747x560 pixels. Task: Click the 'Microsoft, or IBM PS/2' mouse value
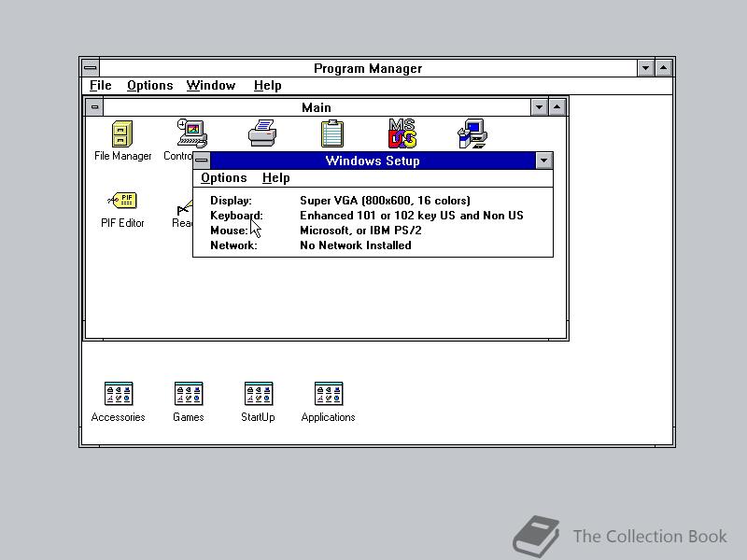360,231
